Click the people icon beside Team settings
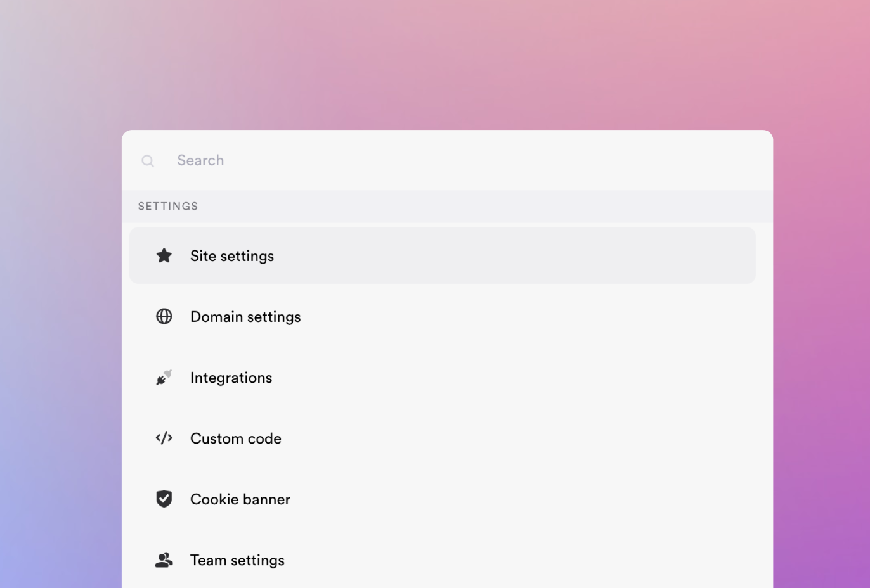Screen dimensions: 870x588 [164, 559]
